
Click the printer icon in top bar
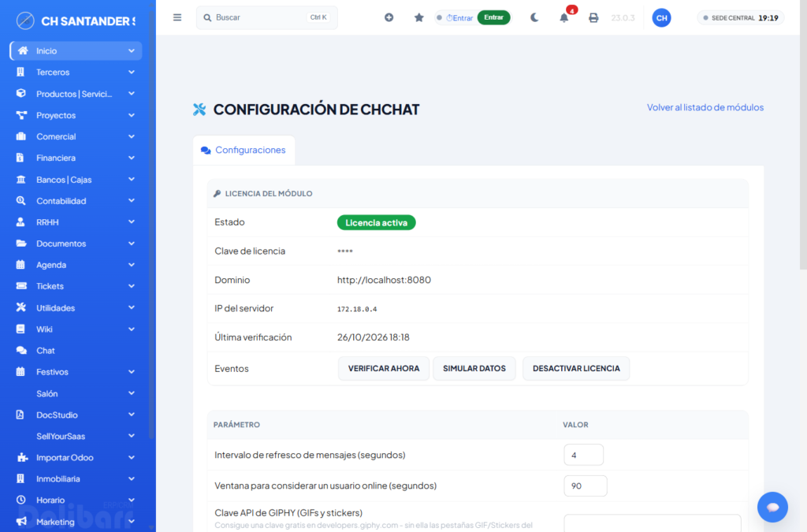(593, 18)
